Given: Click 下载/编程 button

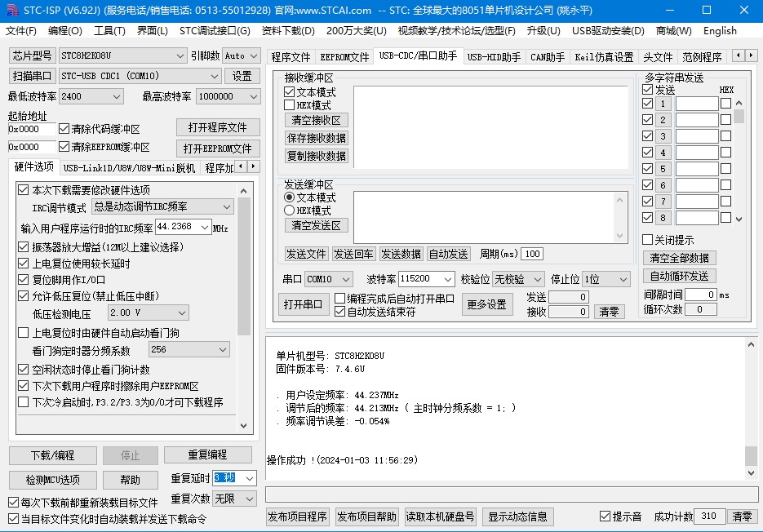Looking at the screenshot, I should point(52,455).
